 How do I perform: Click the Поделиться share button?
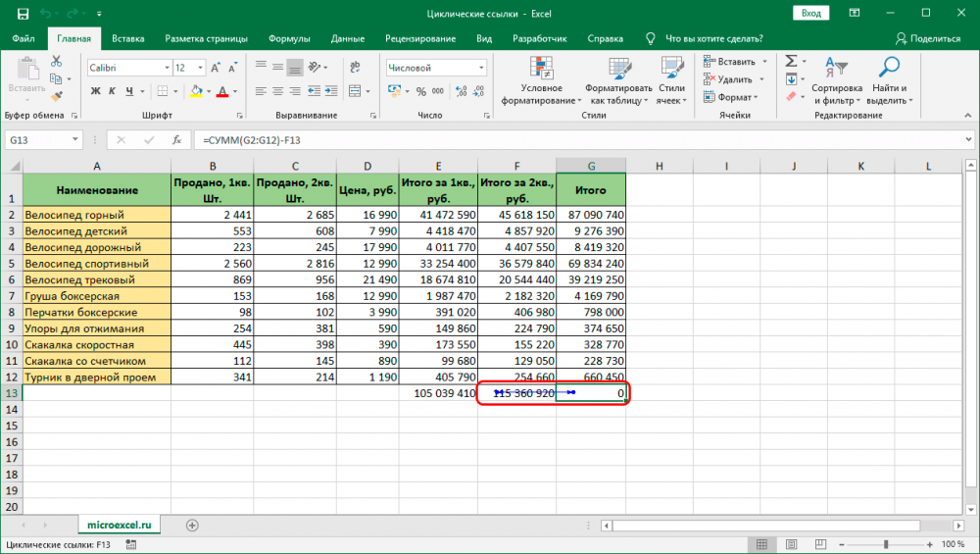click(928, 39)
